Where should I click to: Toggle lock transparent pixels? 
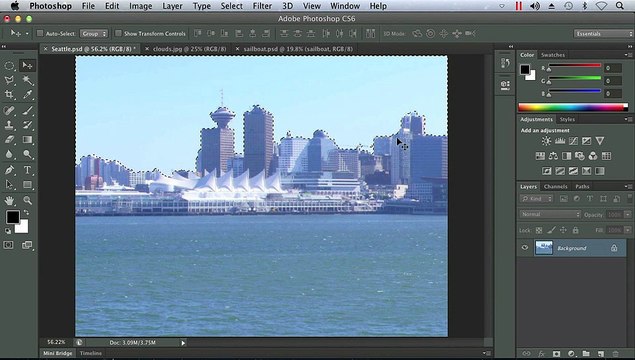(539, 230)
